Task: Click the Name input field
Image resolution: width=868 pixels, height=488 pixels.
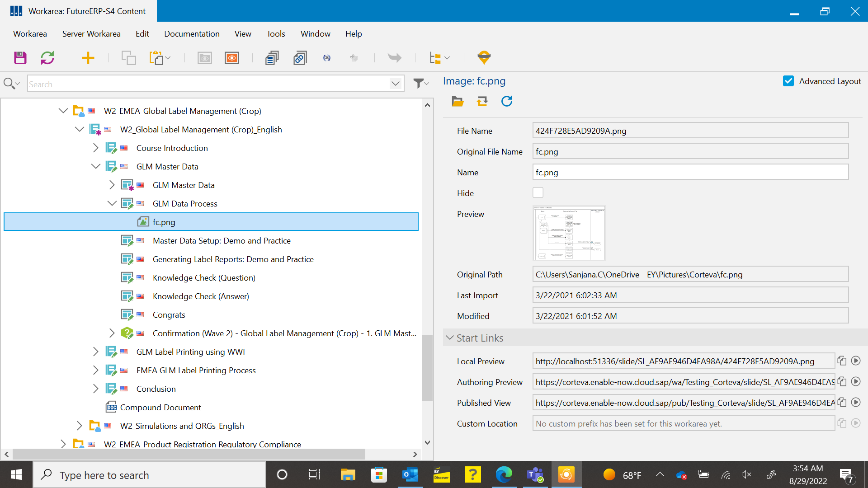Action: coord(690,173)
